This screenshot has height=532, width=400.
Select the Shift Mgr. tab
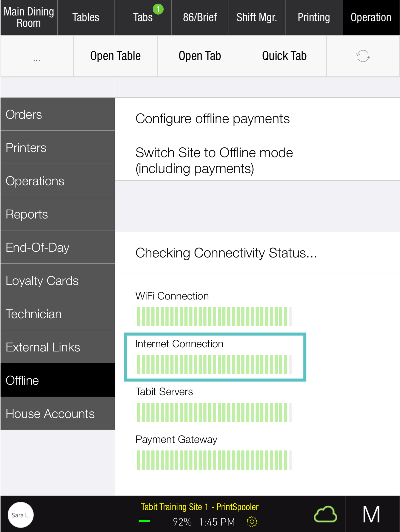(x=257, y=18)
